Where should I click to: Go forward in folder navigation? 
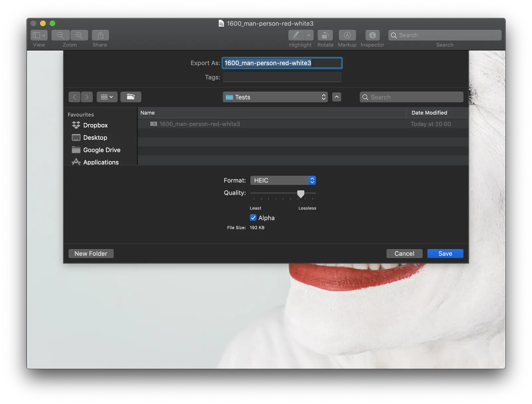pyautogui.click(x=87, y=97)
